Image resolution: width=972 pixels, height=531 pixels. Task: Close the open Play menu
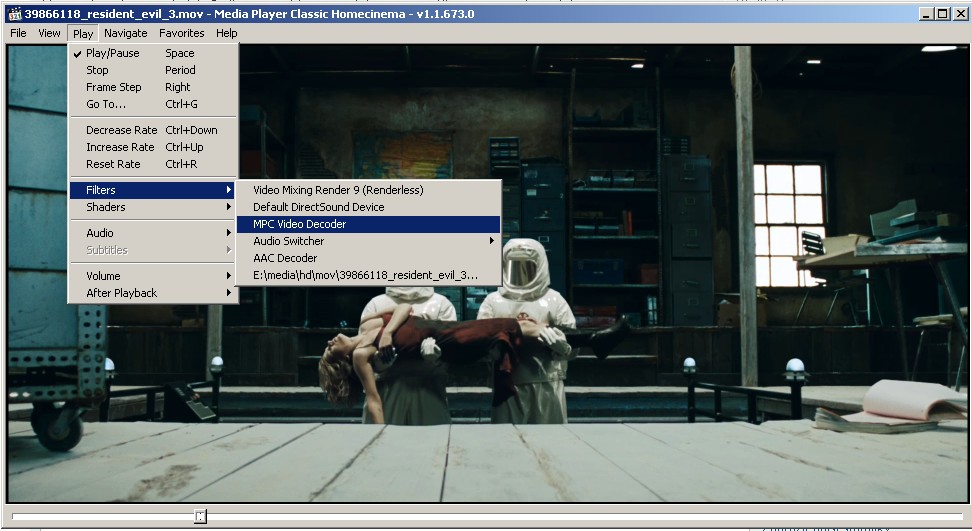[82, 33]
